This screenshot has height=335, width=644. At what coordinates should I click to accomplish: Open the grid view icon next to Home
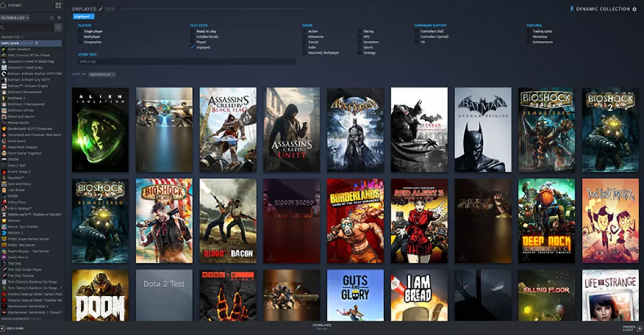pos(57,5)
